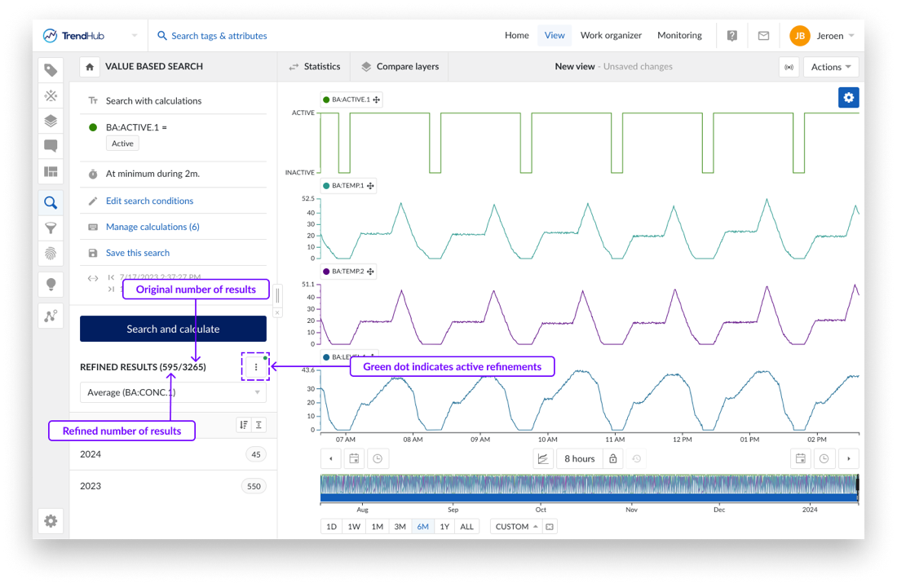Viewport: 897px width, 588px height.
Task: Click the help question mark icon
Action: (732, 36)
